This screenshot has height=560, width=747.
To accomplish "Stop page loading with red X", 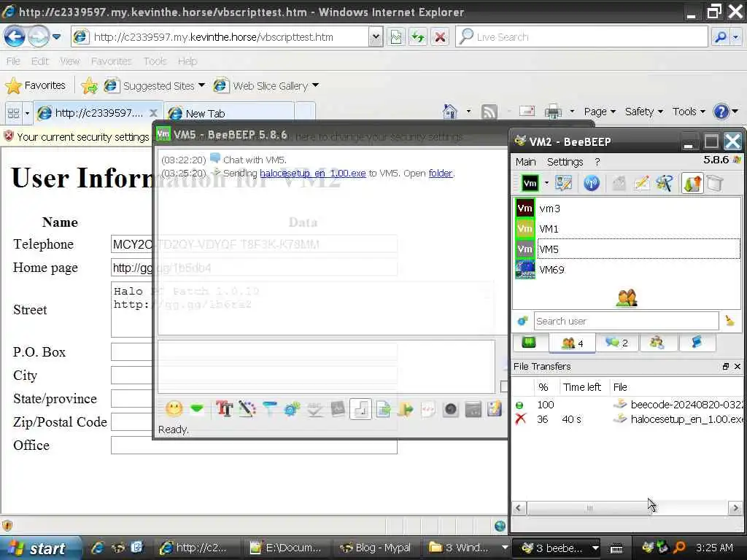I will pos(440,36).
